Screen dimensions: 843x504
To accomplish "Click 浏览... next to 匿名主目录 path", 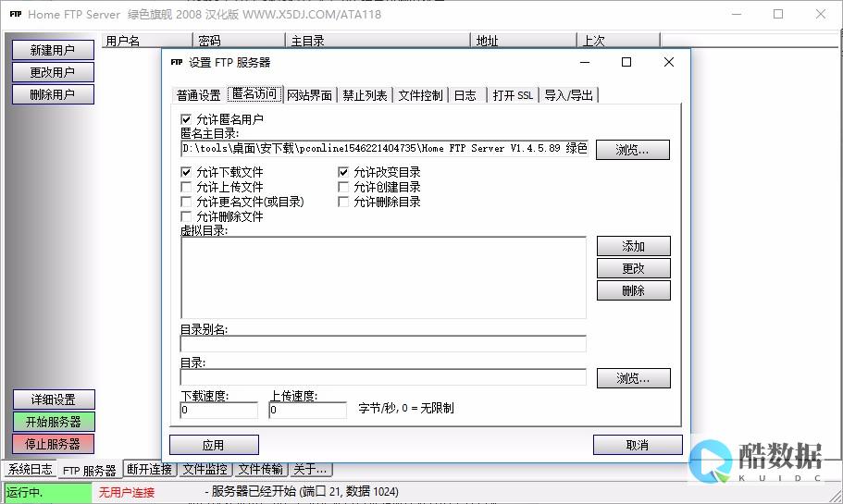I will click(x=633, y=150).
